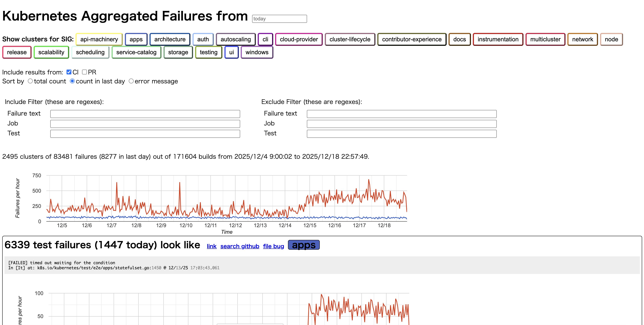The height and width of the screenshot is (325, 644).
Task: Open the link for the top failure cluster
Action: 212,246
